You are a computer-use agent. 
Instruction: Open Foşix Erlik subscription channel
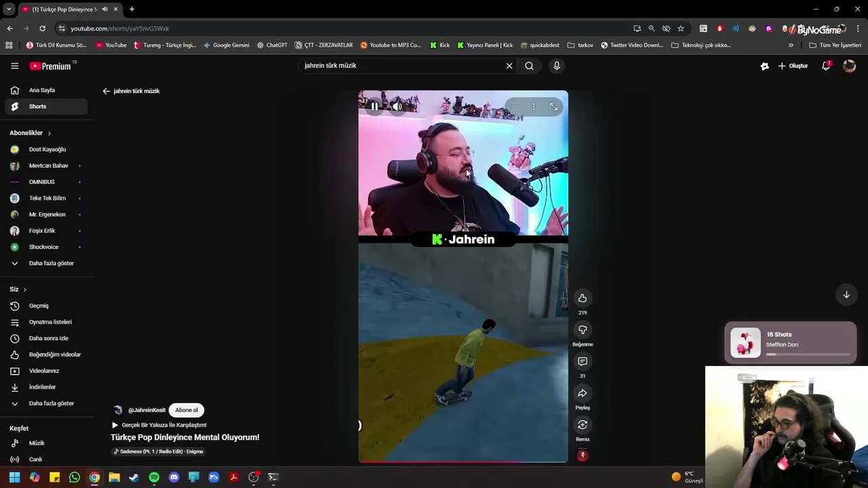(46, 230)
